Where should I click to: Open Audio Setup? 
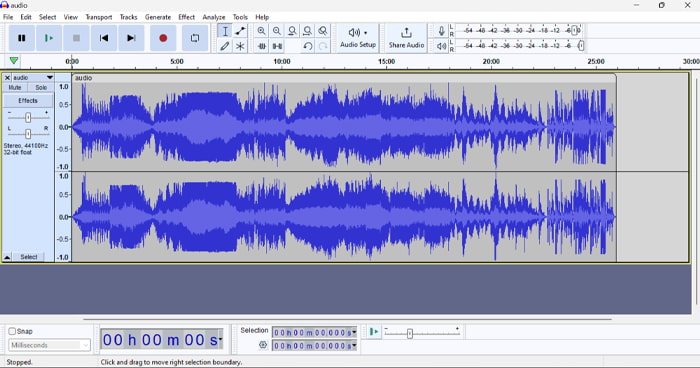pyautogui.click(x=358, y=38)
